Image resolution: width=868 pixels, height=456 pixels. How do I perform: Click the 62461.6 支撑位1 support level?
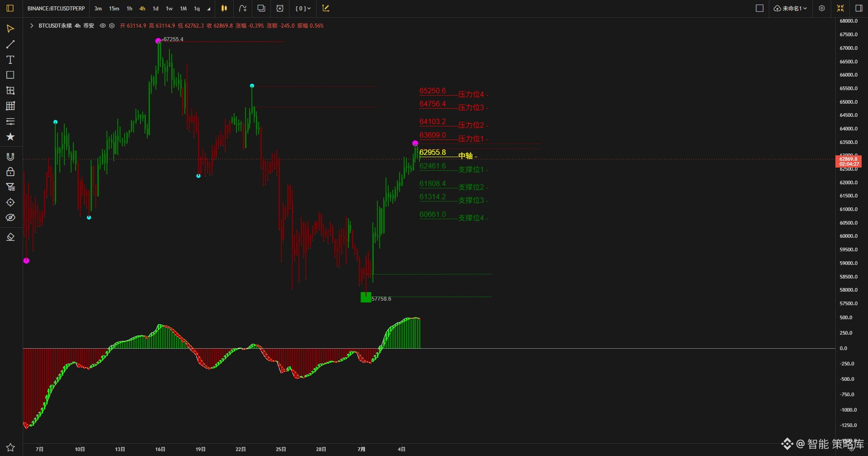[453, 168]
